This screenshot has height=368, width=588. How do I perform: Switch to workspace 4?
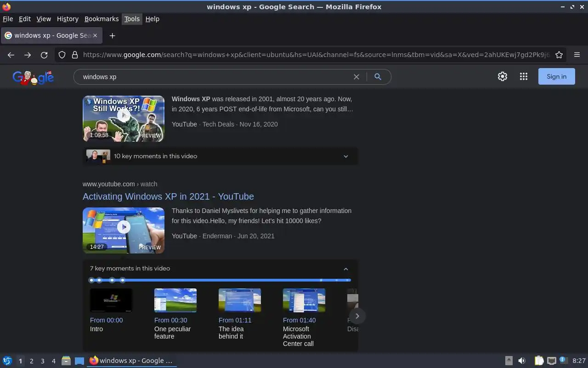[x=53, y=361]
